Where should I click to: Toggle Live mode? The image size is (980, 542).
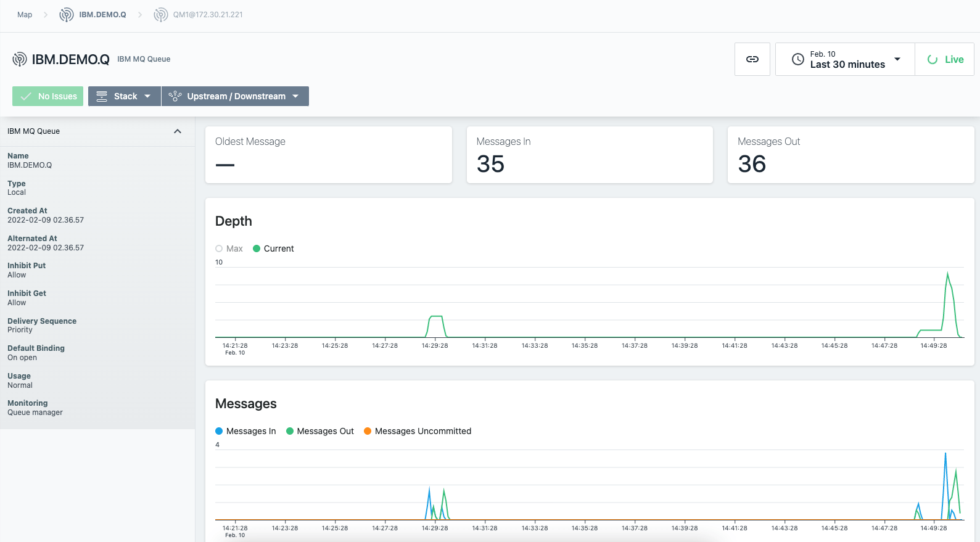click(945, 59)
